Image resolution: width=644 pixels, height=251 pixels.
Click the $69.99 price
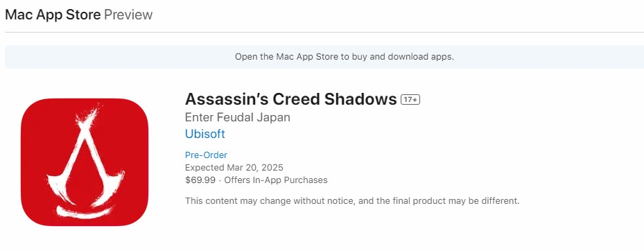(200, 180)
